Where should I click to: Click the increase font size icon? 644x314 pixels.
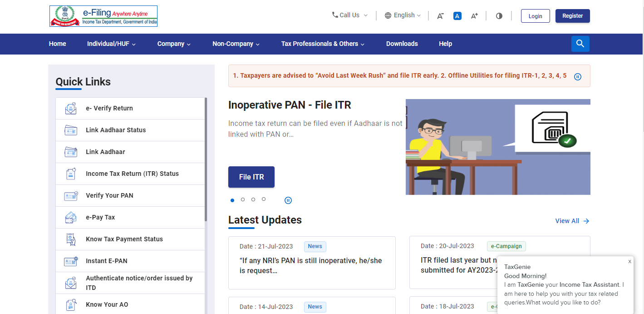[474, 16]
